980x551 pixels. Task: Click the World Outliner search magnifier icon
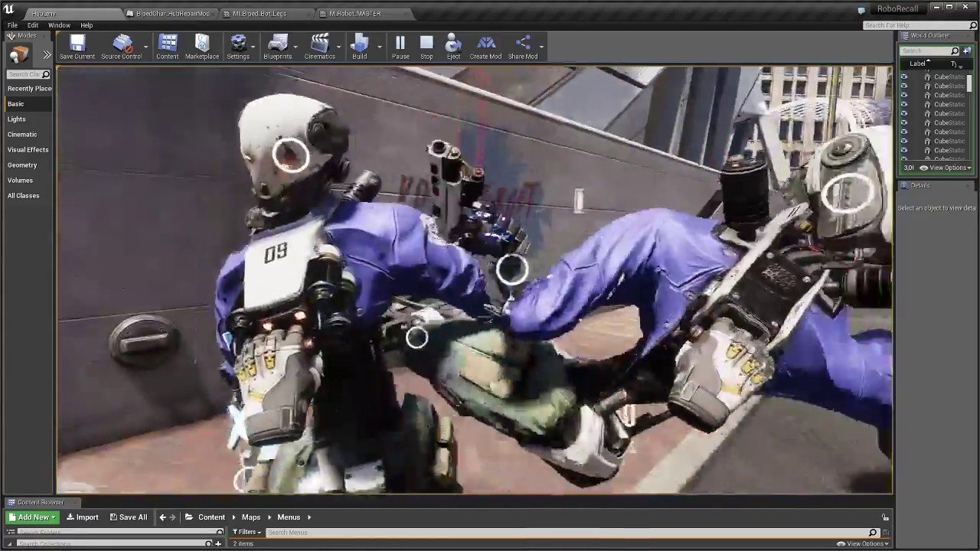point(955,51)
